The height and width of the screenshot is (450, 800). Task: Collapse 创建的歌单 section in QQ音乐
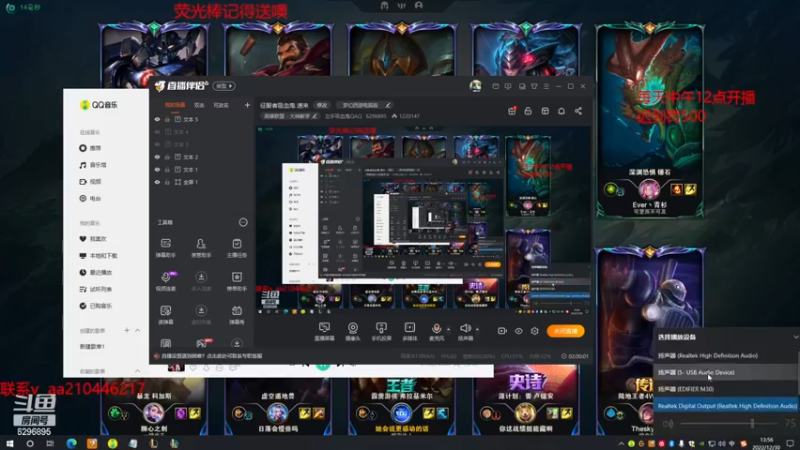[137, 331]
